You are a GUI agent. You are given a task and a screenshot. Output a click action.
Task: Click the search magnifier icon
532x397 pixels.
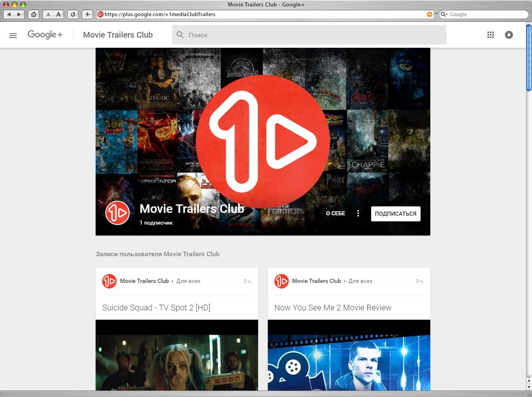pos(180,35)
